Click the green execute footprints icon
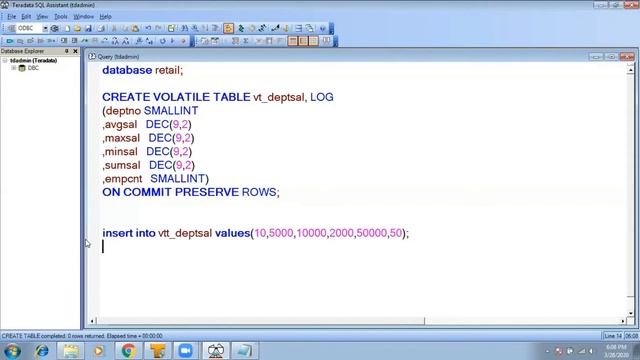 pos(241,29)
